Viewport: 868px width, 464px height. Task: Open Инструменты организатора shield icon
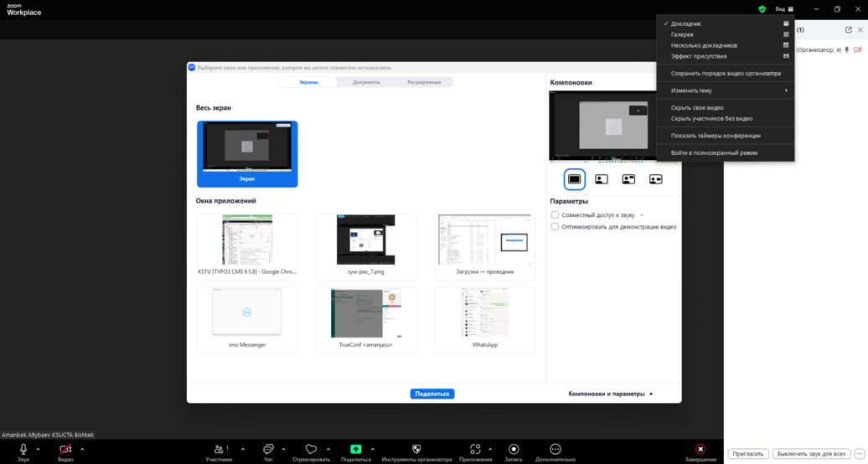[x=416, y=450]
